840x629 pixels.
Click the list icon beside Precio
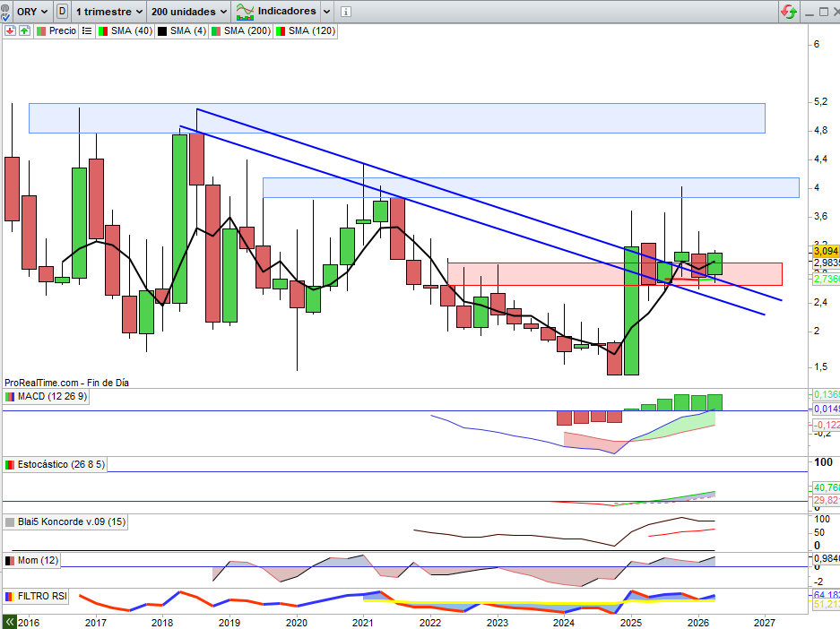(x=87, y=31)
